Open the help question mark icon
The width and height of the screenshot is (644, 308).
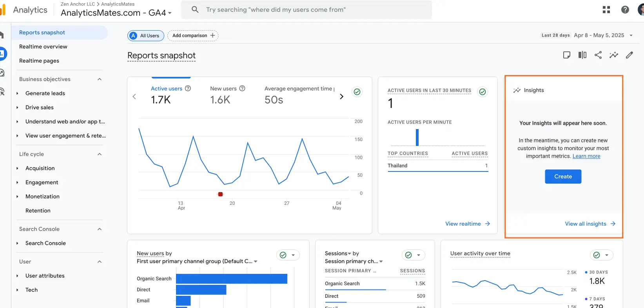click(625, 10)
